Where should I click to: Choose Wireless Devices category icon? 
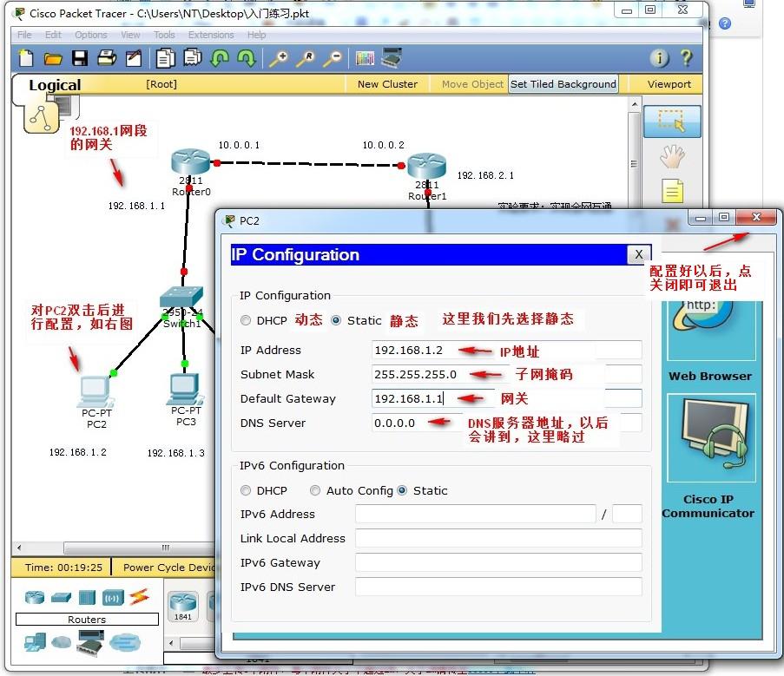click(113, 597)
